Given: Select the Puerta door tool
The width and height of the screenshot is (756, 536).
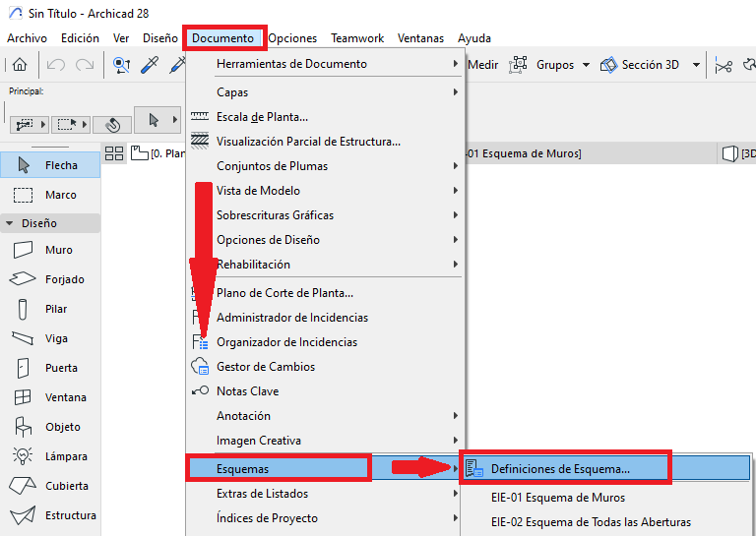Looking at the screenshot, I should 49,368.
